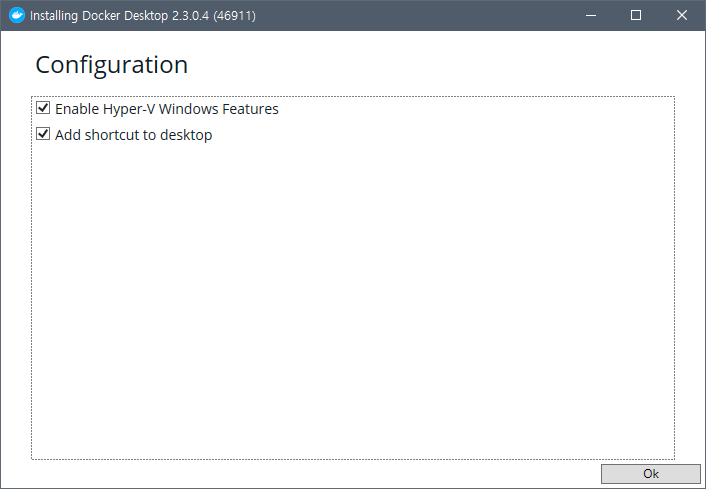
Task: Toggle Add shortcut to desktop checkbox
Action: point(43,134)
